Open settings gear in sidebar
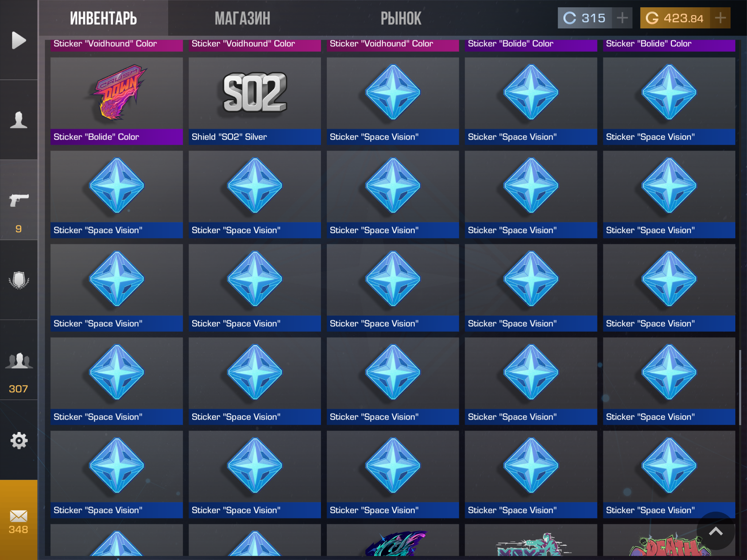The width and height of the screenshot is (747, 560). [19, 440]
